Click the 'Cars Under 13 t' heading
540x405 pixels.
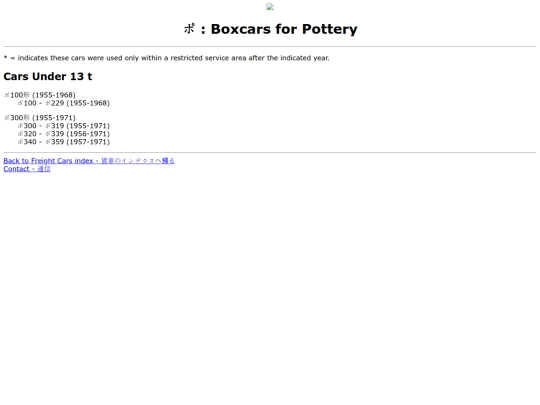48,76
